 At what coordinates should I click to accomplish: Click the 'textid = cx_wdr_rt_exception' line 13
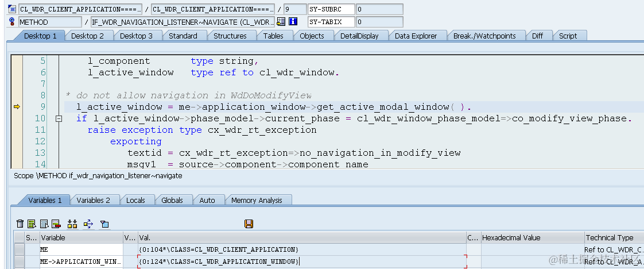click(x=294, y=153)
